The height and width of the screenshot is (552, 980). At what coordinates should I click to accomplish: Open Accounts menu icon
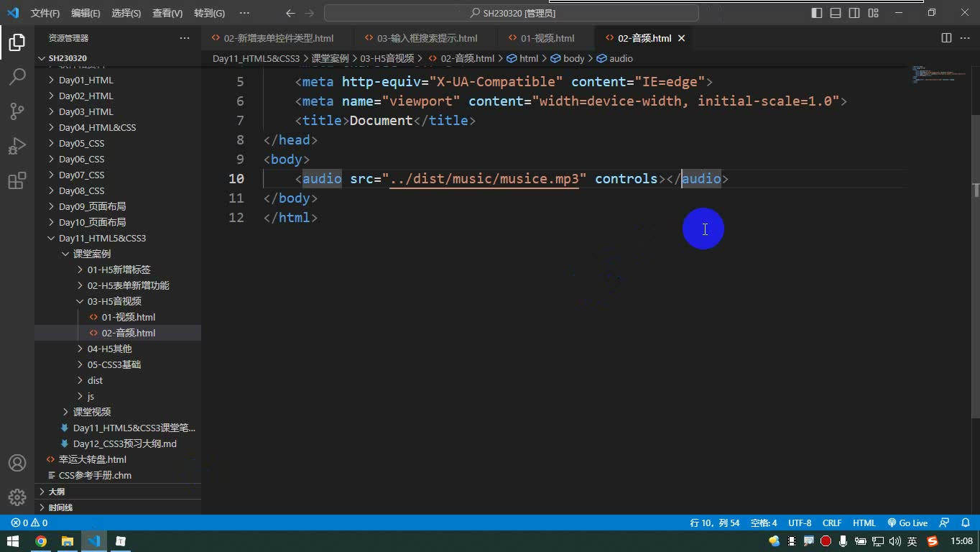click(17, 463)
